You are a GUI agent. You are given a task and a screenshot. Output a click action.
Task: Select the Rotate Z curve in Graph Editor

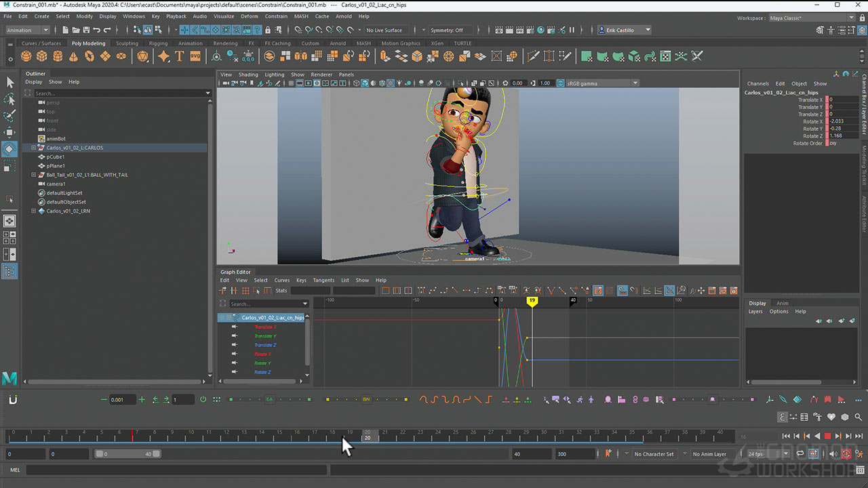pyautogui.click(x=262, y=372)
